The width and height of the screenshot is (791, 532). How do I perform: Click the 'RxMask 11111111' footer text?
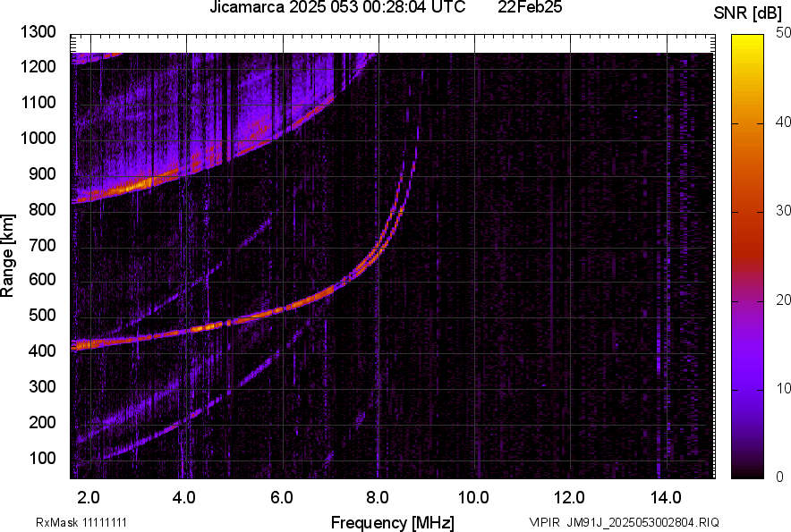click(x=81, y=522)
